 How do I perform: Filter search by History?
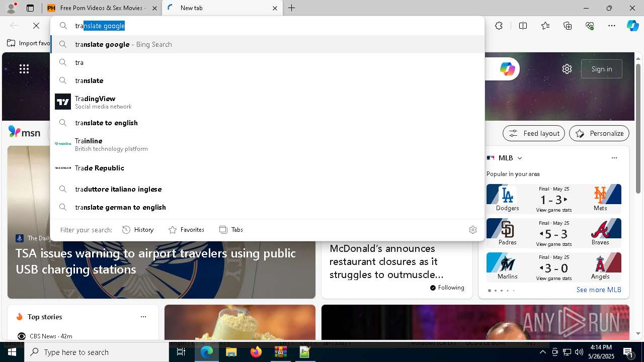tap(138, 230)
